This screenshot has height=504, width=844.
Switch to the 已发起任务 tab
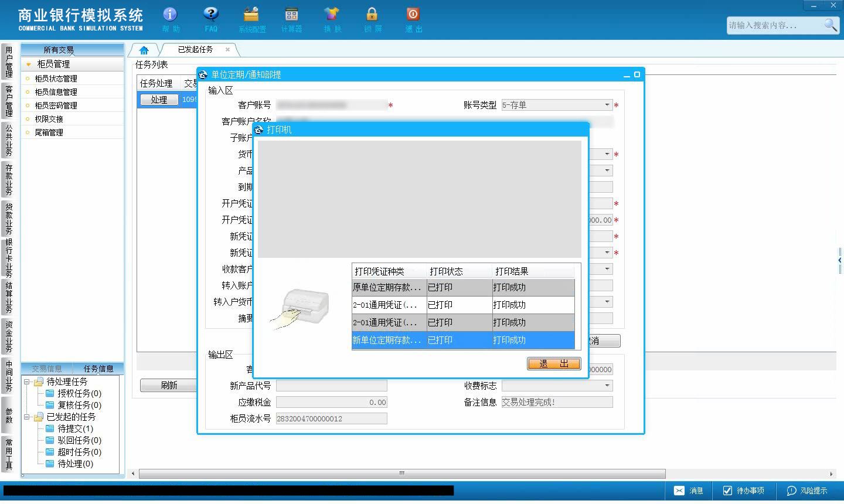(x=196, y=50)
